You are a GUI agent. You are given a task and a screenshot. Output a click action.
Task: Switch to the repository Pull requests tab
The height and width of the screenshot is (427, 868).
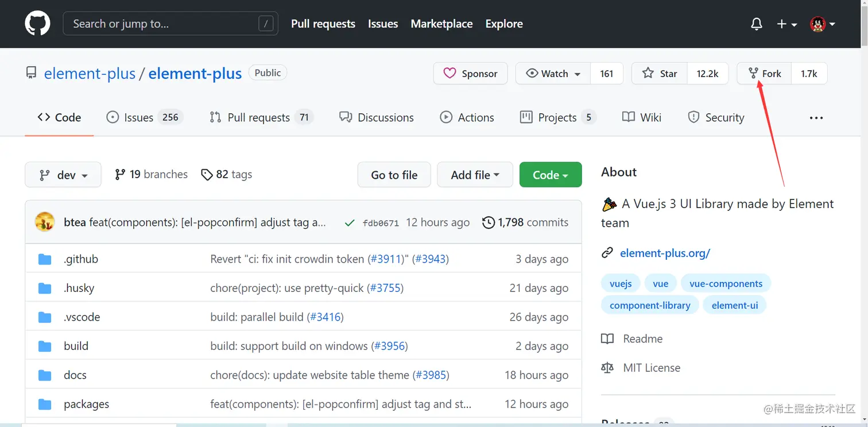261,117
